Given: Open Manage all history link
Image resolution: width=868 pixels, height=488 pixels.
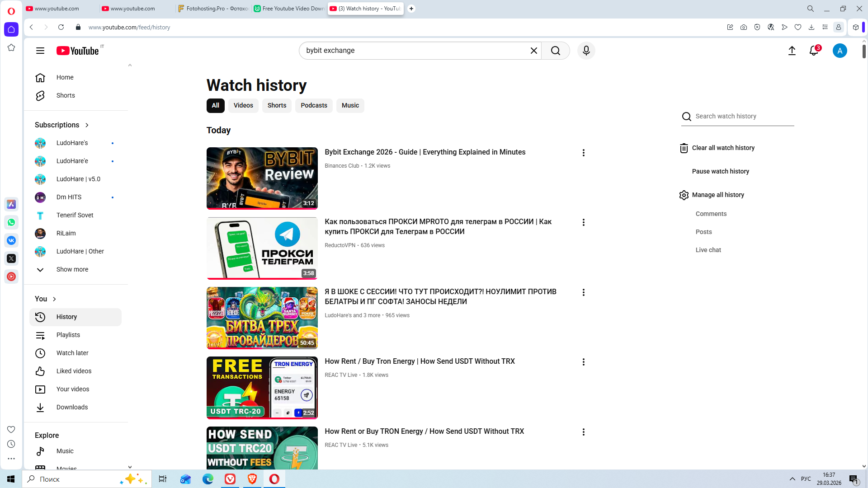Looking at the screenshot, I should tap(717, 195).
